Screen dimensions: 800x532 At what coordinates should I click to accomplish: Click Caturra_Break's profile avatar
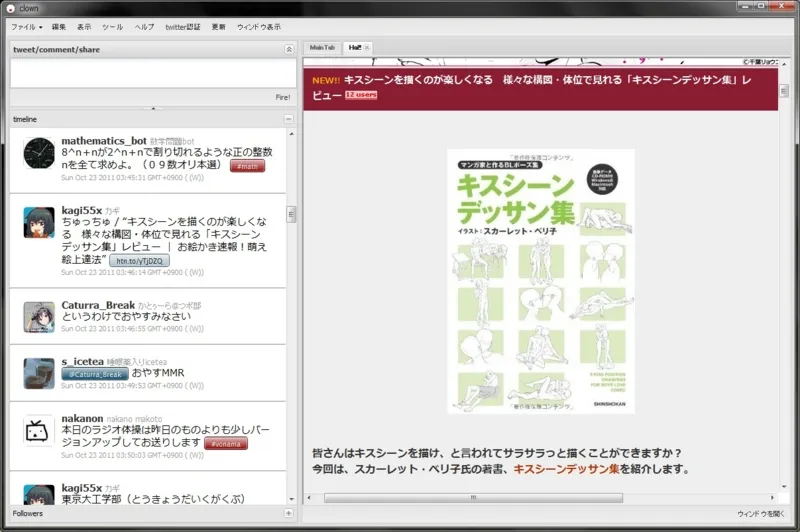click(x=38, y=316)
